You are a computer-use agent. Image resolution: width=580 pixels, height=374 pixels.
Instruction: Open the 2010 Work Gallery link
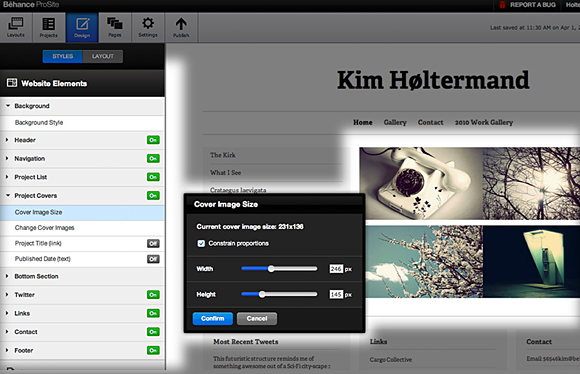[x=484, y=122]
